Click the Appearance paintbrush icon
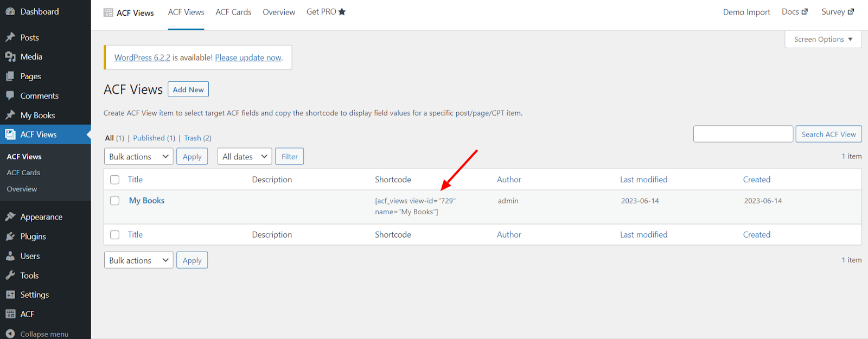 10,216
